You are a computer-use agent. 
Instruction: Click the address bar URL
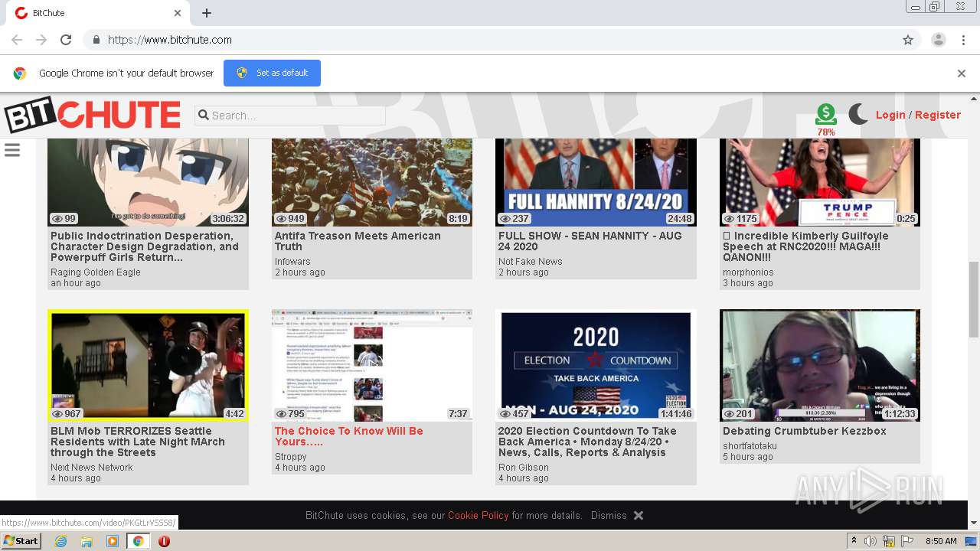point(170,40)
